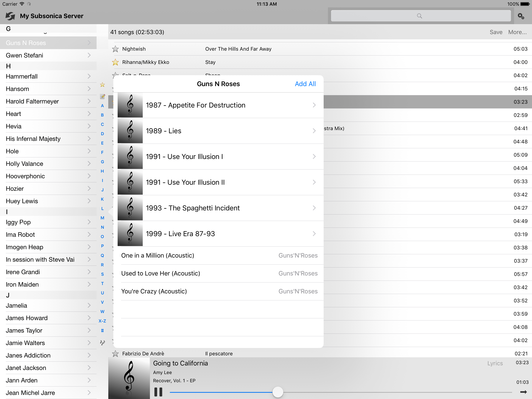Tap the 1989 - Lies album artwork
The image size is (532, 399).
pos(130,131)
